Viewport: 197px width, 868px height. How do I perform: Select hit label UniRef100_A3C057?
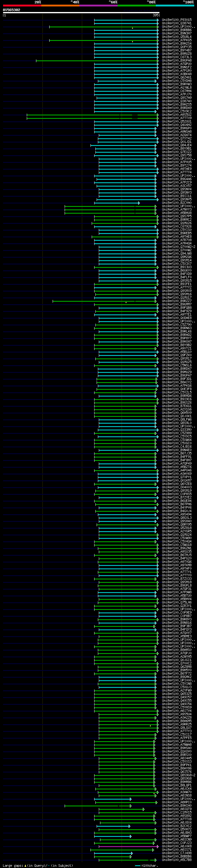click(x=177, y=186)
